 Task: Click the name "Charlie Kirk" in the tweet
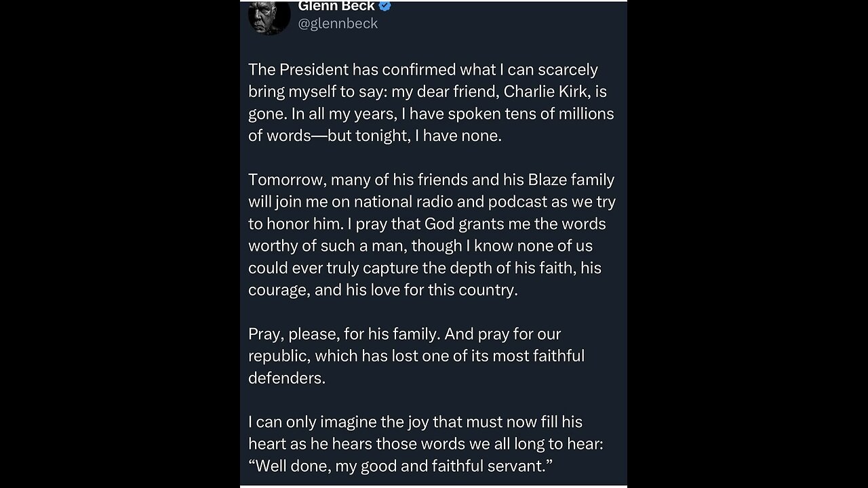pos(547,91)
